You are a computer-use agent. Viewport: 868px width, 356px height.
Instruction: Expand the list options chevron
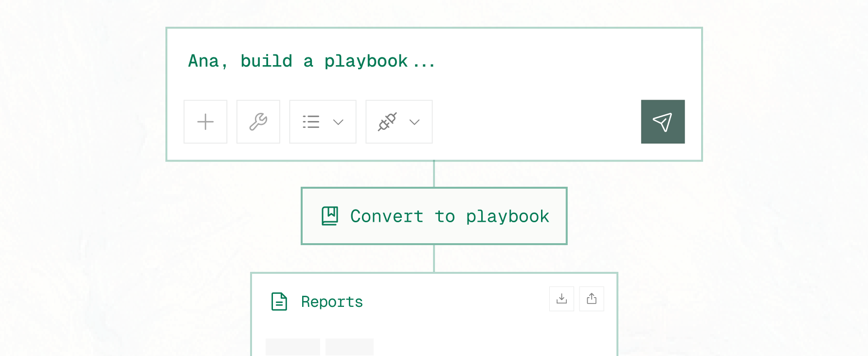click(338, 122)
